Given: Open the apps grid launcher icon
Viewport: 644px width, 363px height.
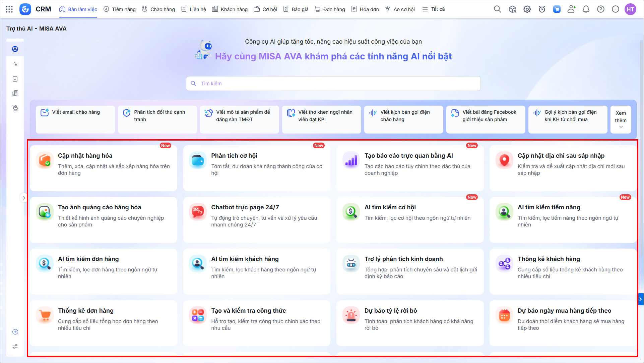Looking at the screenshot, I should pos(9,9).
